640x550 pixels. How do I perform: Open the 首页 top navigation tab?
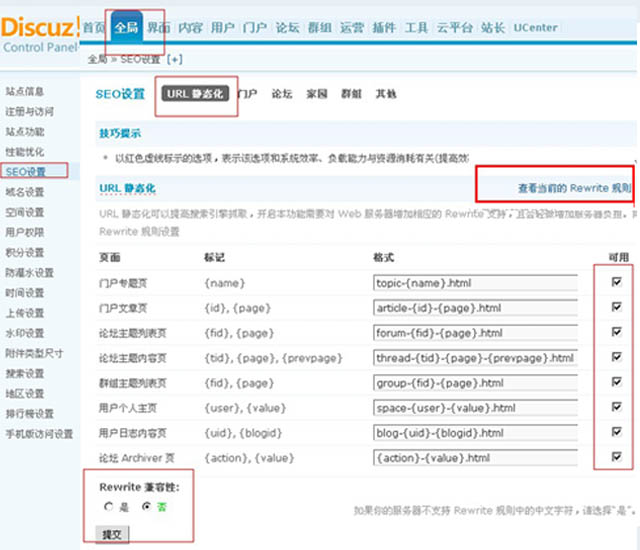(x=94, y=27)
